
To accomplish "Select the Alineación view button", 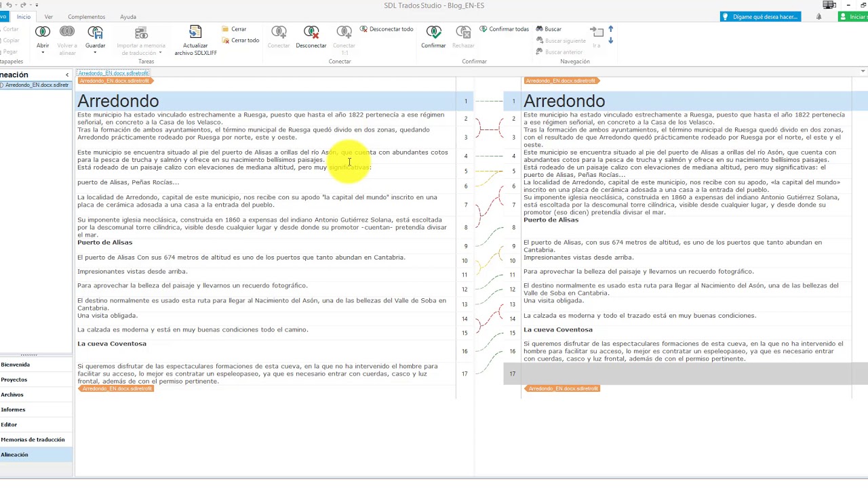I will pos(36,455).
